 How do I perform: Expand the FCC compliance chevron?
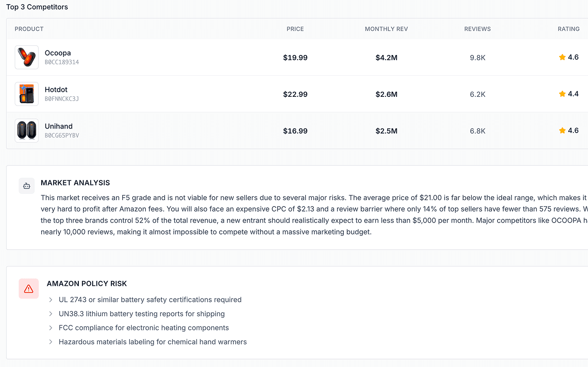click(x=51, y=328)
